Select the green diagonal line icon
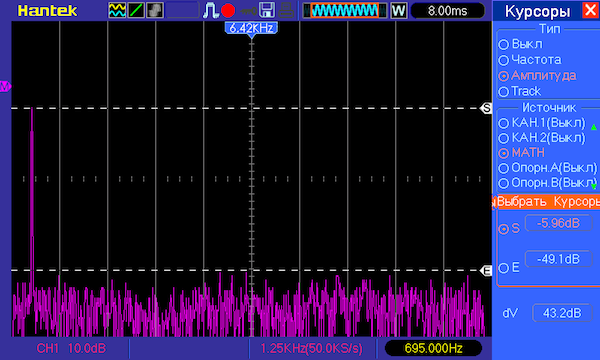Screen dimensions: 600x360 click(136, 10)
